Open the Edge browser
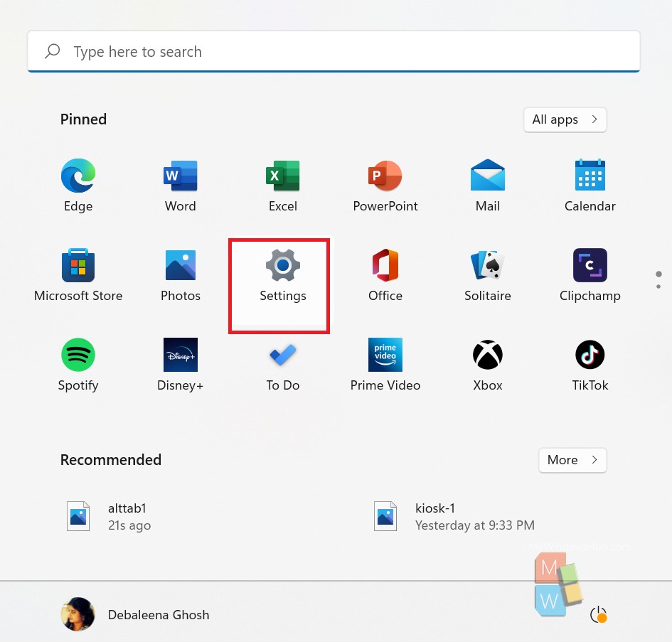 (78, 186)
